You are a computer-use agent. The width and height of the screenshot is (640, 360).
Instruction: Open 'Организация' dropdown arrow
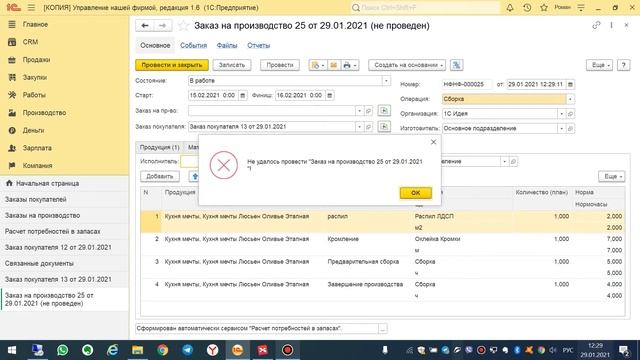pyautogui.click(x=561, y=113)
